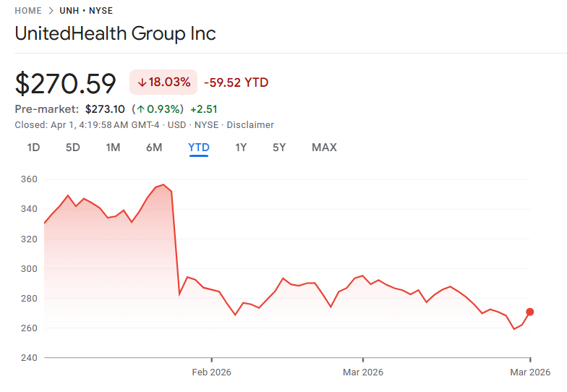Click the red end-point marker on chart
This screenshot has height=392, width=567.
click(530, 312)
